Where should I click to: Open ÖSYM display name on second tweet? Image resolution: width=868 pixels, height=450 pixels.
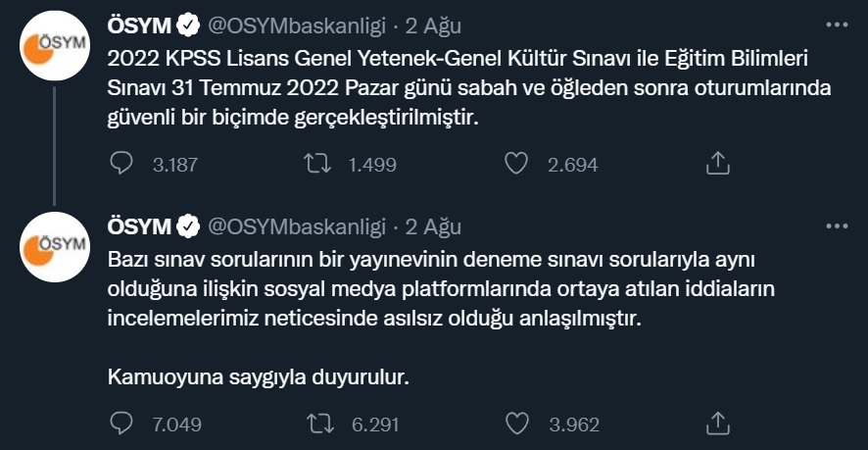139,226
